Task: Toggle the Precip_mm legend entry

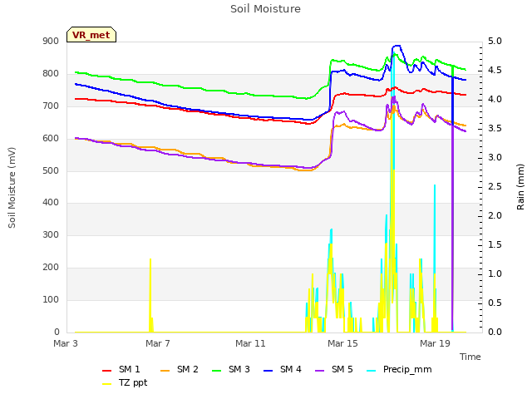Action: [x=399, y=369]
